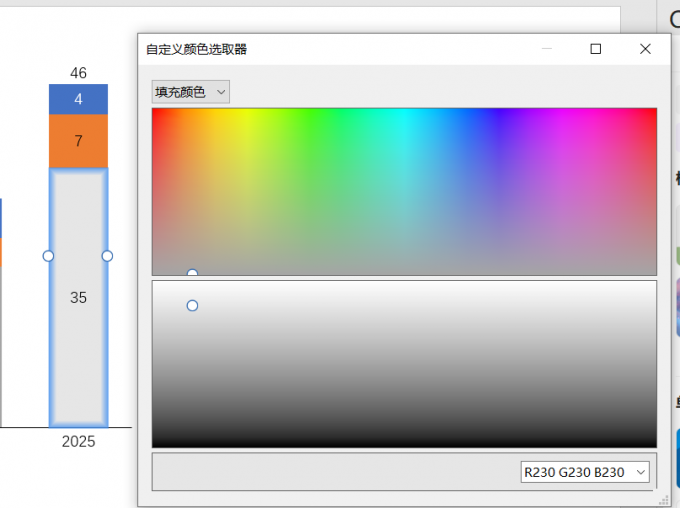Screen dimensions: 680x508
Task: Click the 2025 axis label
Action: 78,441
